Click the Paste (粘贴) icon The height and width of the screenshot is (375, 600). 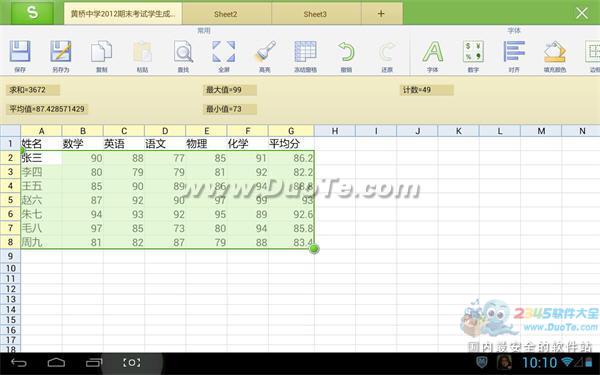[x=142, y=51]
